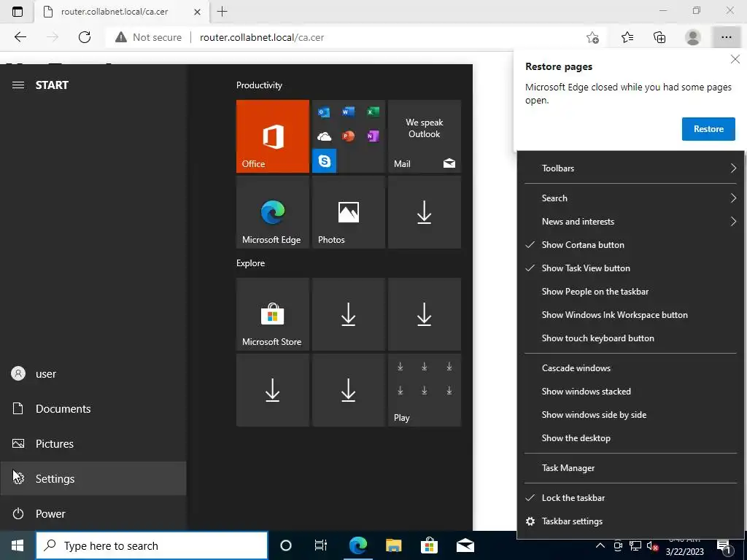The width and height of the screenshot is (747, 560).
Task: Enable Show People on the taskbar
Action: point(631,292)
